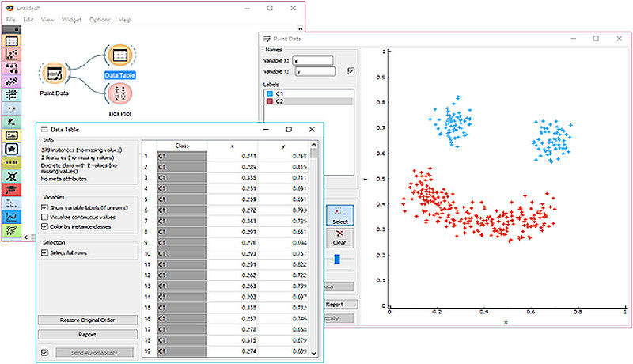Viewport: 633px width, 364px height.
Task: Open the teal network category icon
Action: (11, 176)
